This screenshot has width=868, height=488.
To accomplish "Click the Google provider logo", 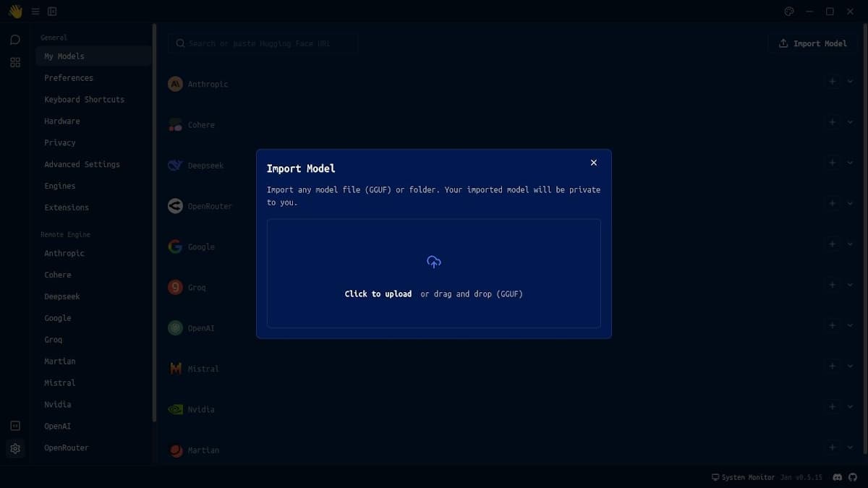I will click(175, 247).
